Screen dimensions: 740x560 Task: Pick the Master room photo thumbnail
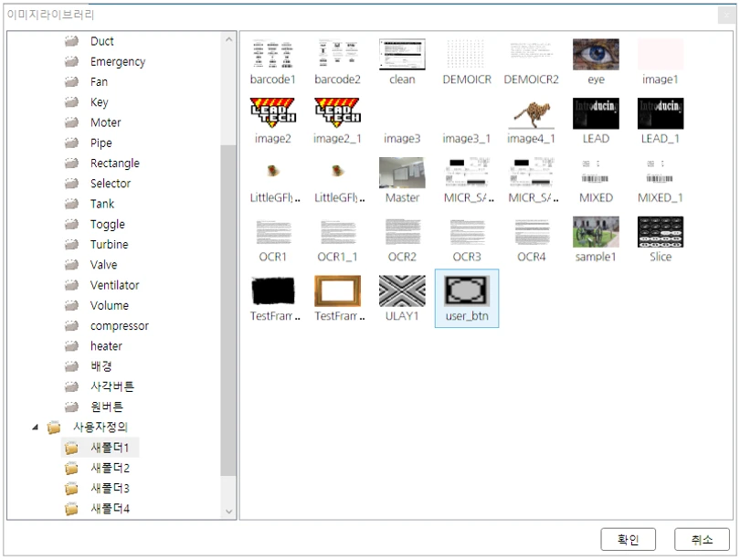[x=402, y=173]
